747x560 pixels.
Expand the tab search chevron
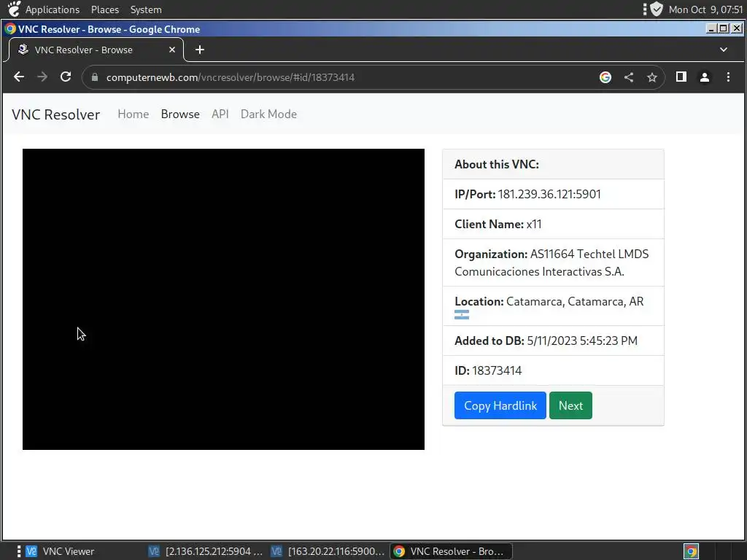[723, 50]
